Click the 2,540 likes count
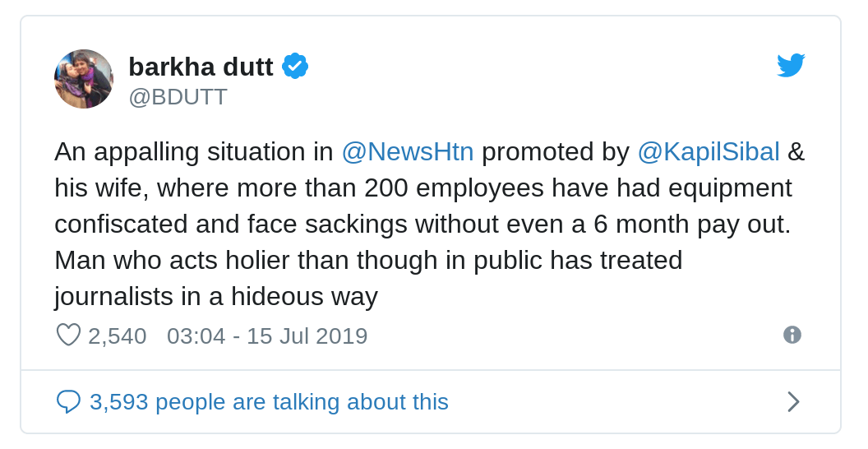The width and height of the screenshot is (868, 449). (117, 336)
